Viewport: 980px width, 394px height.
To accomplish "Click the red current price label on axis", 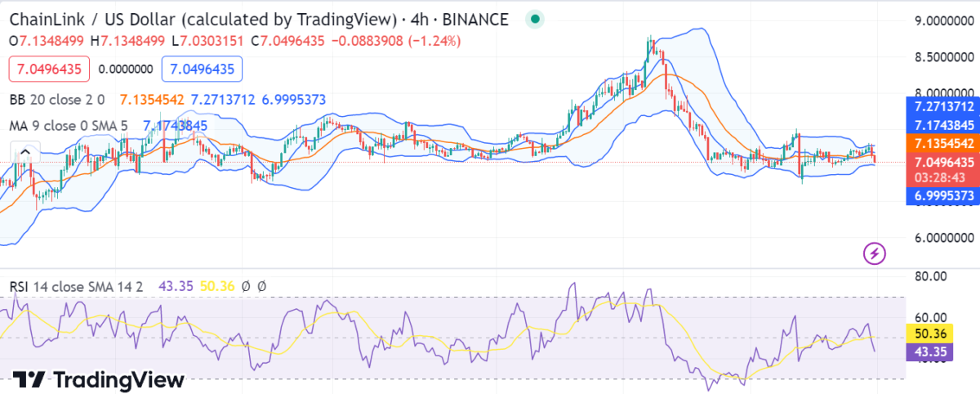I will pyautogui.click(x=943, y=161).
